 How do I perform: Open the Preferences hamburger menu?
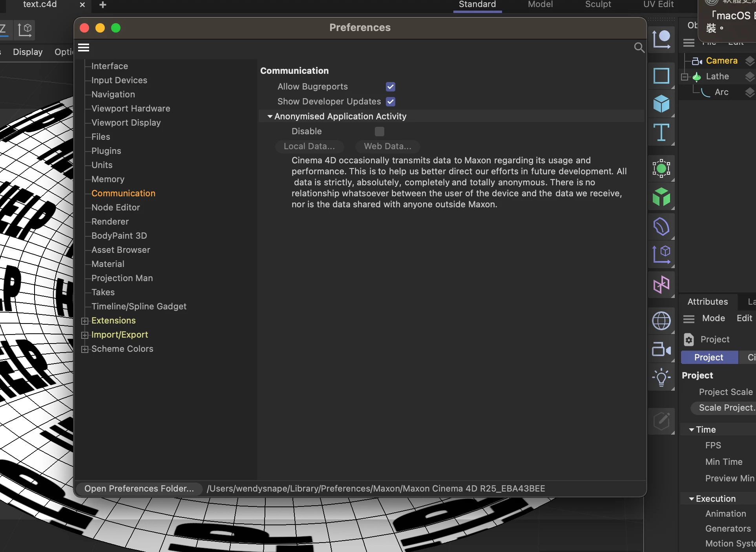(84, 48)
